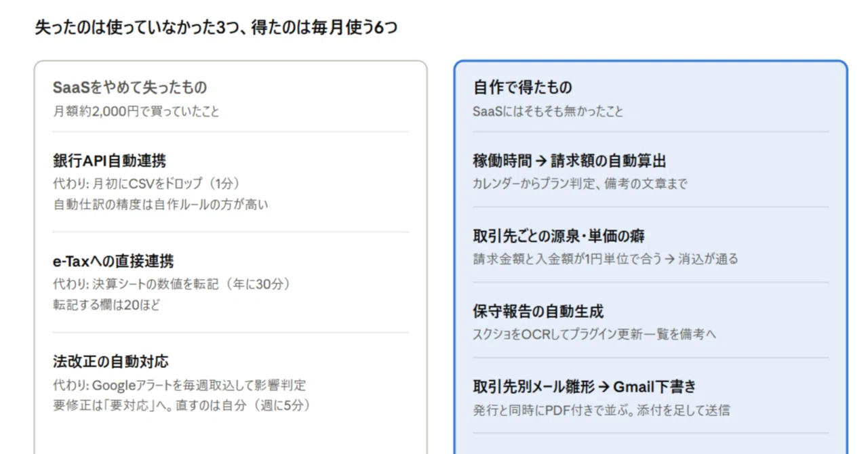Select the item title "稼働時間 → 請求額の自動算出"
Viewport: 868px width, 454px height.
[x=570, y=161]
